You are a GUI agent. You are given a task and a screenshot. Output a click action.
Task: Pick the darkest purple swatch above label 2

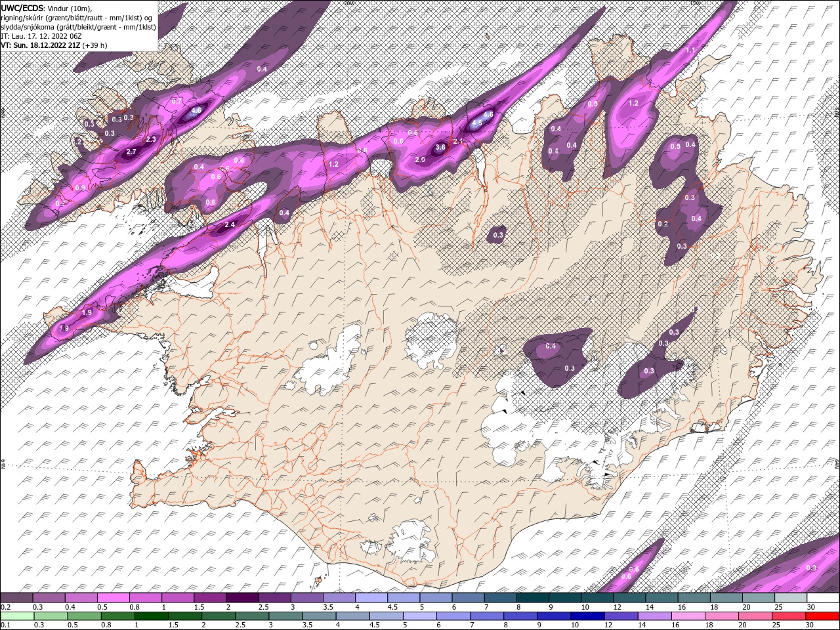[241, 598]
